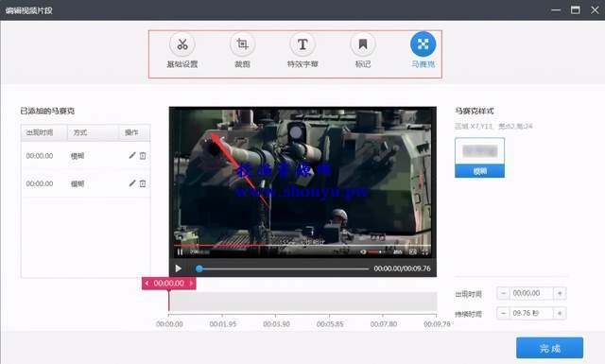Click the 00:07.80 timeline tick label
Screen dimensions: 605x364
pyautogui.click(x=384, y=324)
